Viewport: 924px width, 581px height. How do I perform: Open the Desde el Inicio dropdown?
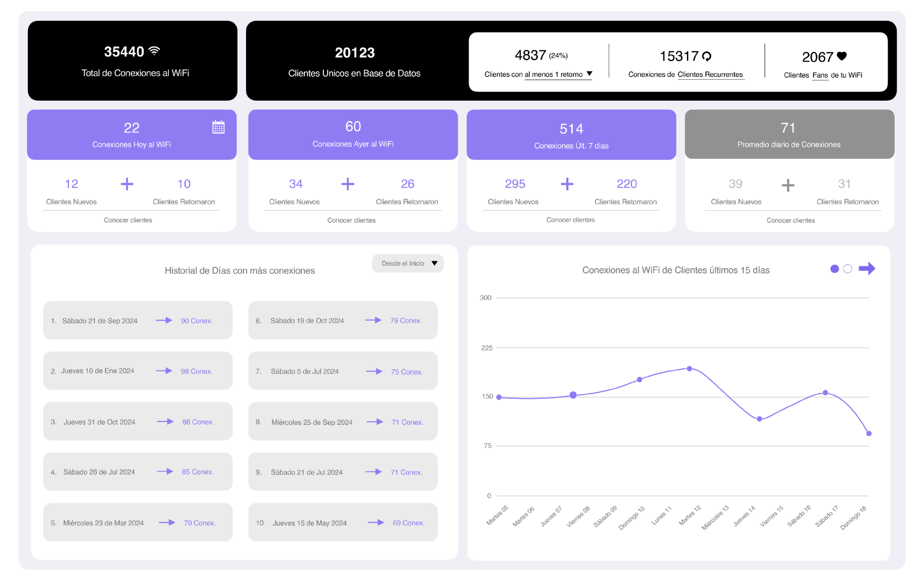pos(407,263)
